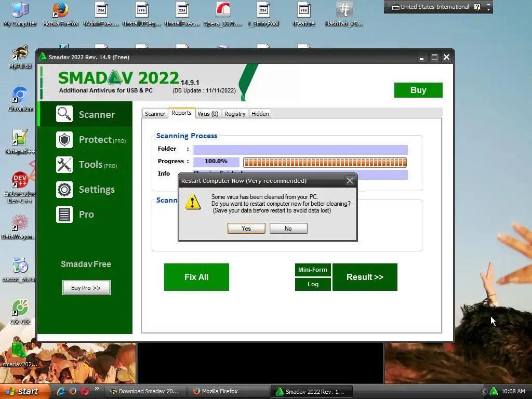This screenshot has width=532, height=399.
Task: Open the Protect (PRO) shield section
Action: (86, 139)
